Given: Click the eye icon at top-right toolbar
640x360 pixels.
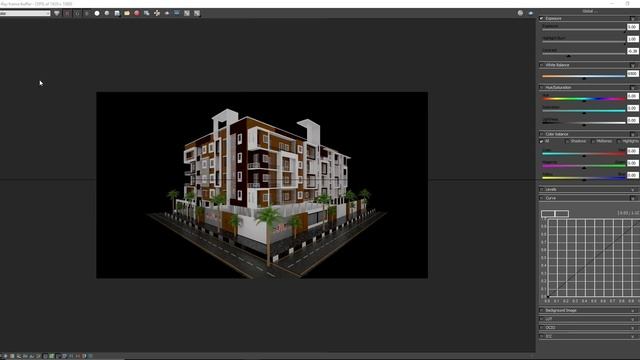Looking at the screenshot, I should (x=531, y=13).
